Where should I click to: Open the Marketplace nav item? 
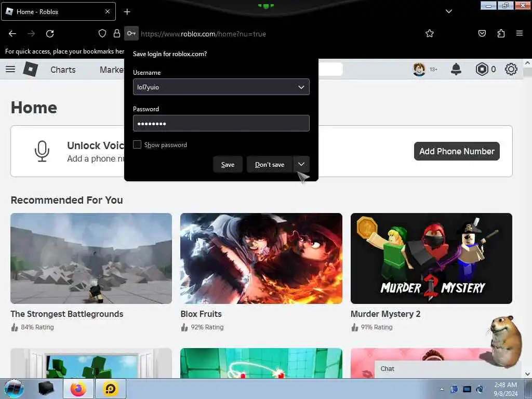112,70
